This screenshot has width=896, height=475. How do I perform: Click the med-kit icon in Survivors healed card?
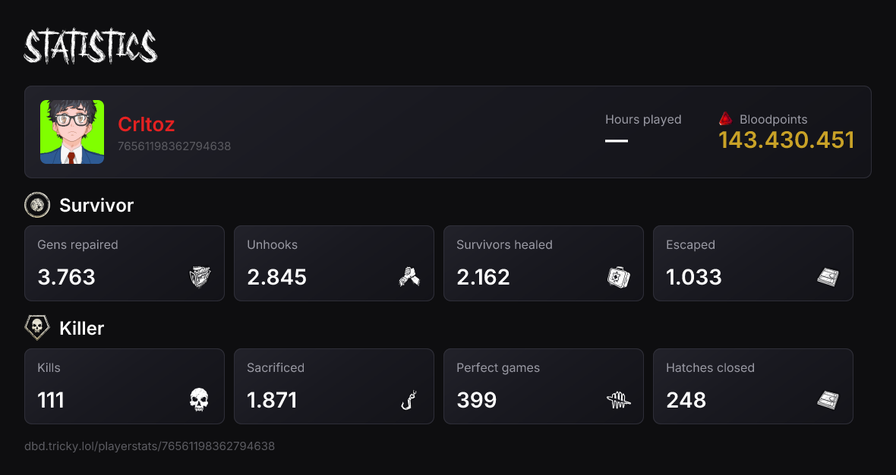coord(618,277)
